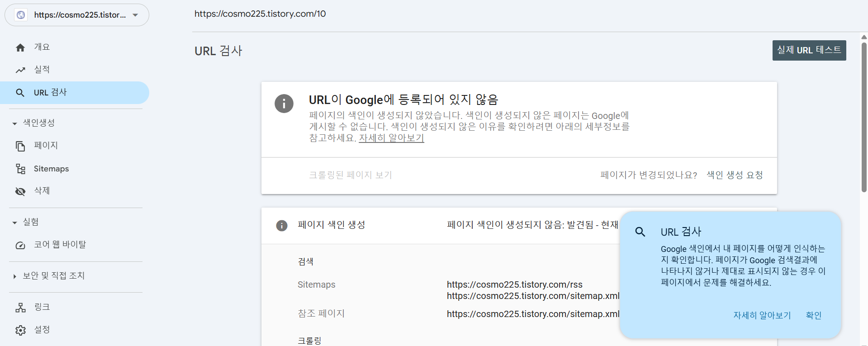
Task: Select the 참조 페이지 sitemap.xml URL text
Action: click(533, 314)
